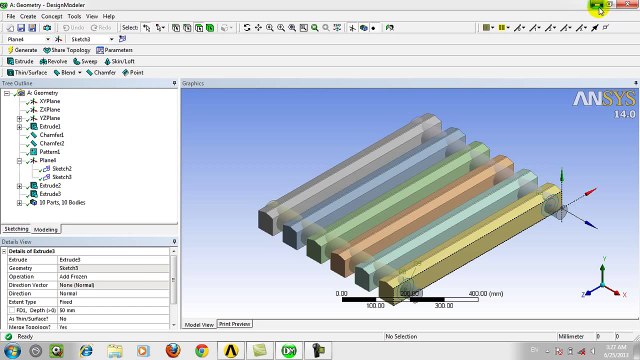Click the Share Topology button
Image resolution: width=640 pixels, height=360 pixels.
pyautogui.click(x=67, y=50)
